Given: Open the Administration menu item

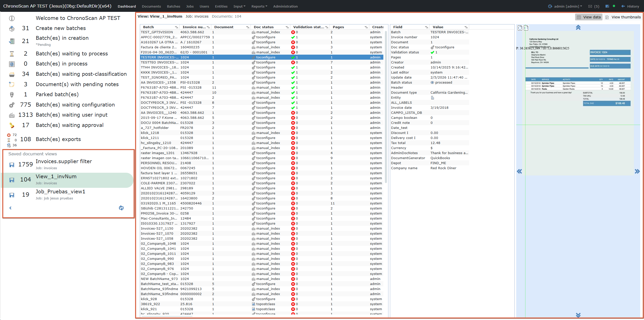Looking at the screenshot, I should tap(285, 6).
